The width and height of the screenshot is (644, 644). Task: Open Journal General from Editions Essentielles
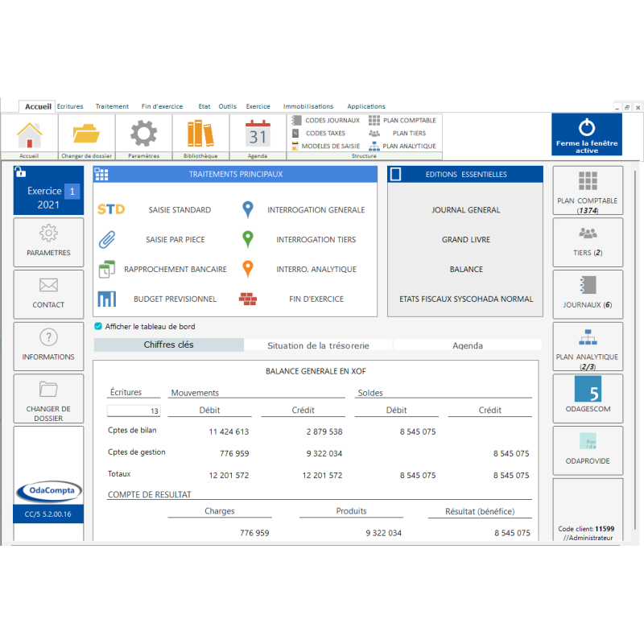click(x=465, y=209)
